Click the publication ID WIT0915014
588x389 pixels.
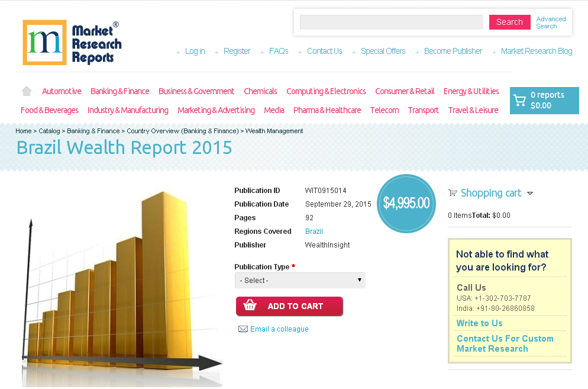[325, 191]
